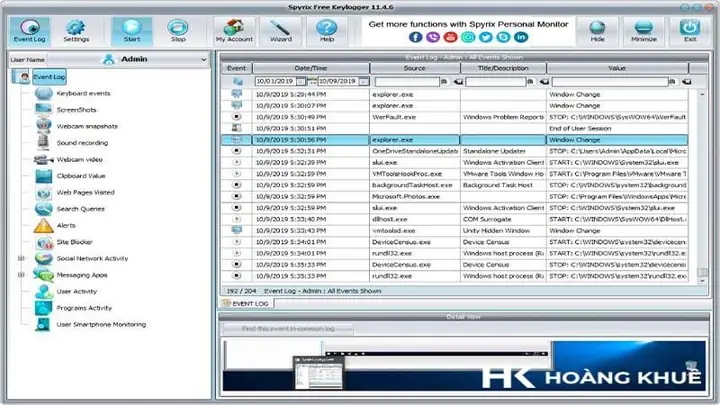Open the YouTube social icon
This screenshot has height=405, width=720.
point(450,37)
